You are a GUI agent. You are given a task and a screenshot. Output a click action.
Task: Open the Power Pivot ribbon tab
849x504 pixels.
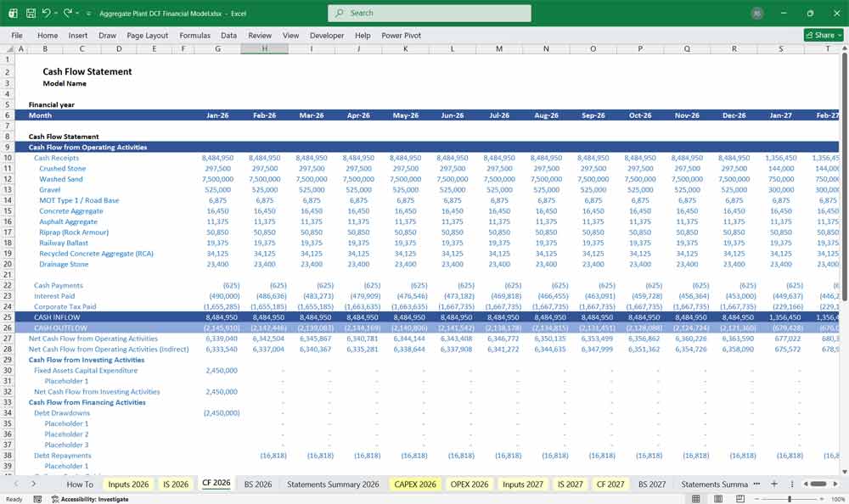click(402, 35)
